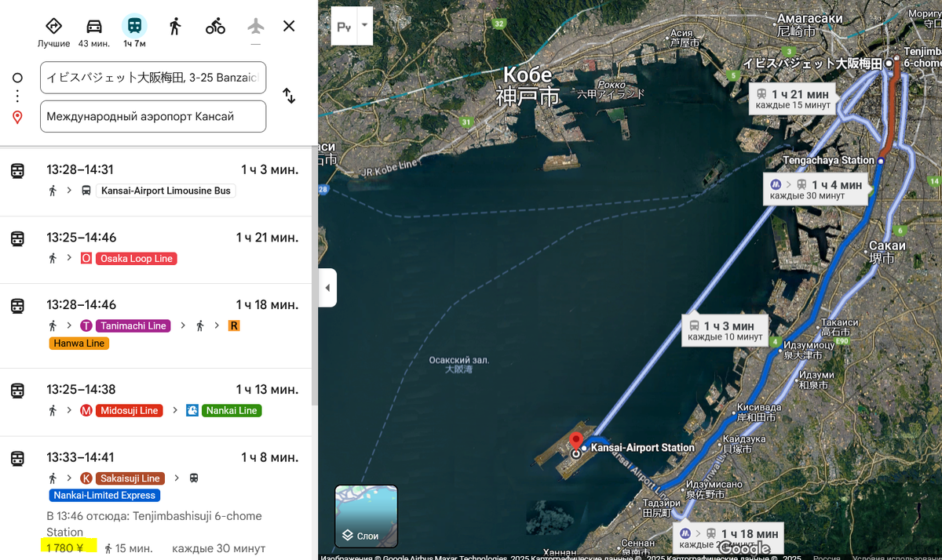The image size is (942, 560).
Task: Select the flights mode icon
Action: click(x=256, y=26)
